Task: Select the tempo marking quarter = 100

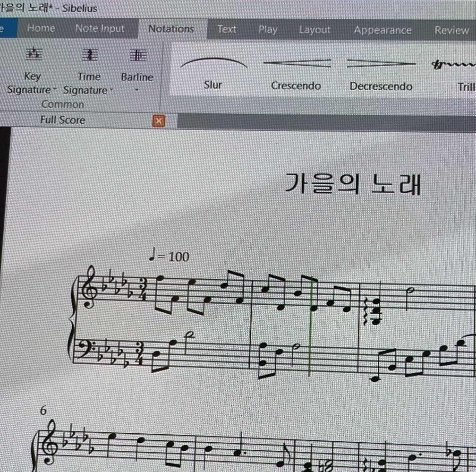Action: (x=169, y=256)
